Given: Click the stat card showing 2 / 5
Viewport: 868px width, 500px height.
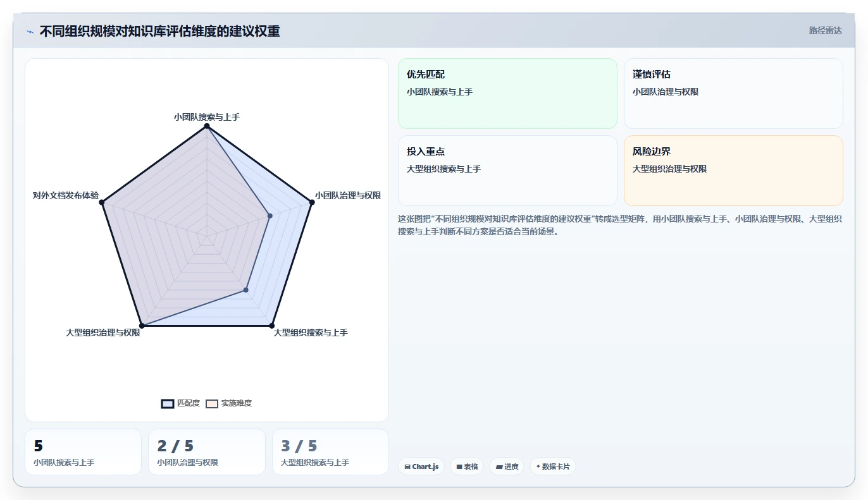Looking at the screenshot, I should 207,452.
